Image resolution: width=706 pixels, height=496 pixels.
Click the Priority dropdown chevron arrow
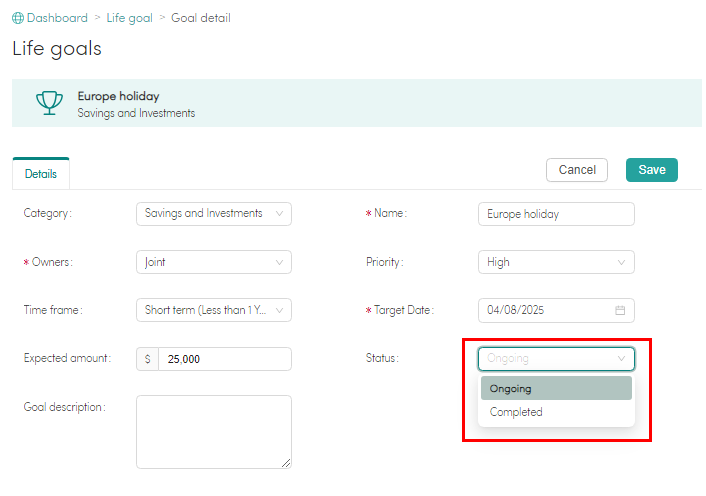pyautogui.click(x=621, y=262)
